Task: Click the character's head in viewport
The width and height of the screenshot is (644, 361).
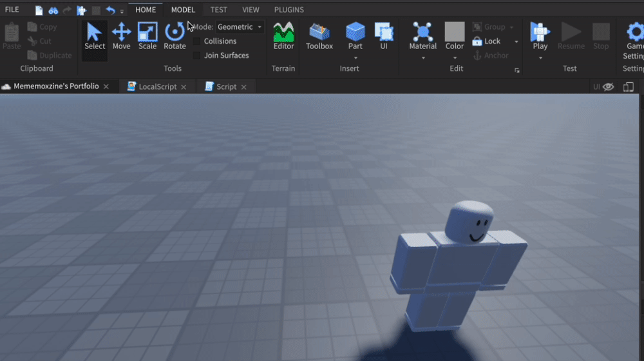Action: [469, 222]
